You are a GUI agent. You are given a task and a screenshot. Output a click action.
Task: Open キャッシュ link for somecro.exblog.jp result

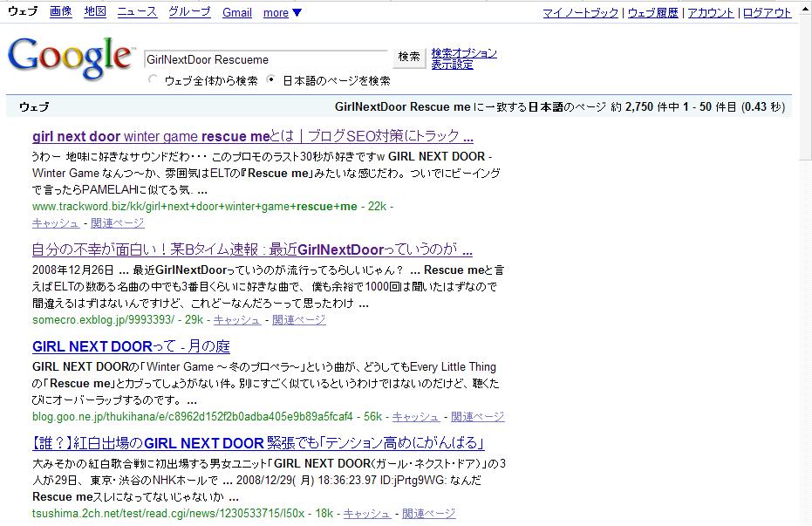(237, 320)
